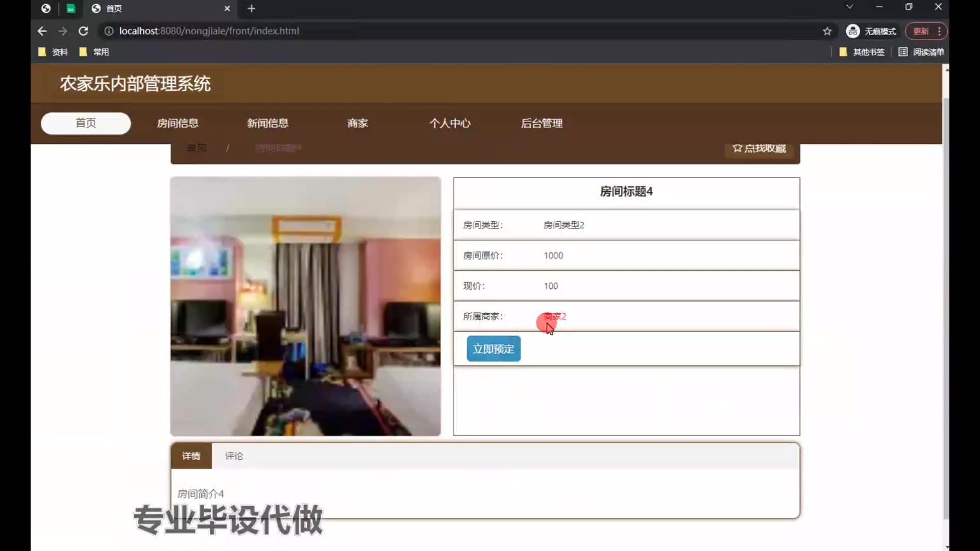The height and width of the screenshot is (551, 980).
Task: Open the 阅读清单 reading list
Action: (x=921, y=52)
